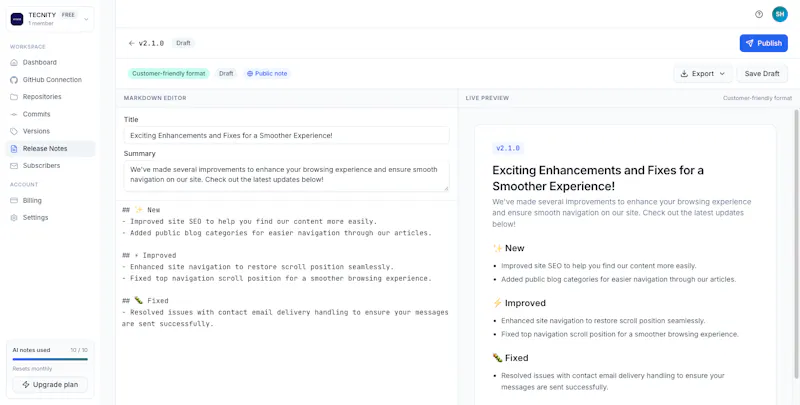Click the GitHub Connection icon
The image size is (800, 405).
click(x=14, y=80)
